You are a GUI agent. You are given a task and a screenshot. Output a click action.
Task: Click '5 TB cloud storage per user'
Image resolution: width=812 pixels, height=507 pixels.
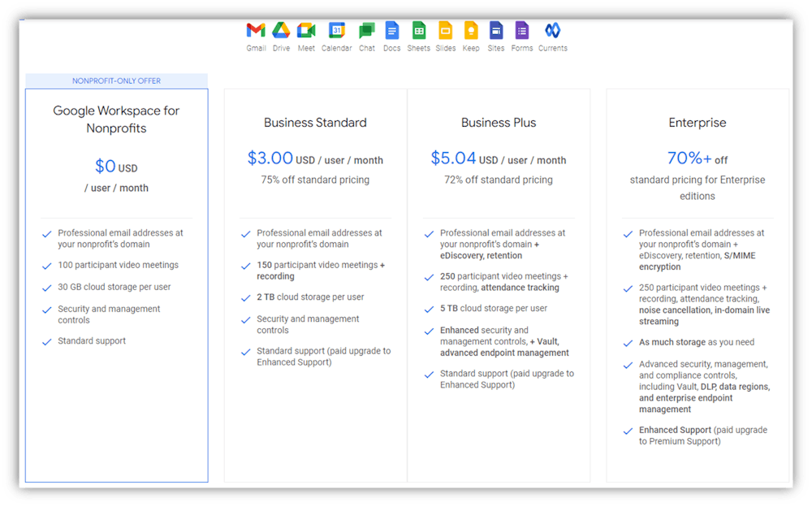click(x=494, y=309)
